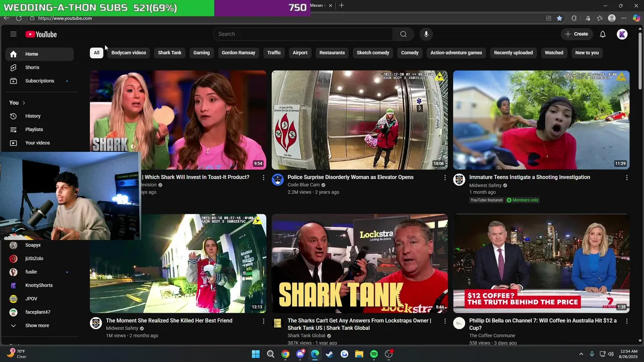Screen dimensions: 644x362
Task: Select the Recently uploaded chip
Action: (513, 53)
